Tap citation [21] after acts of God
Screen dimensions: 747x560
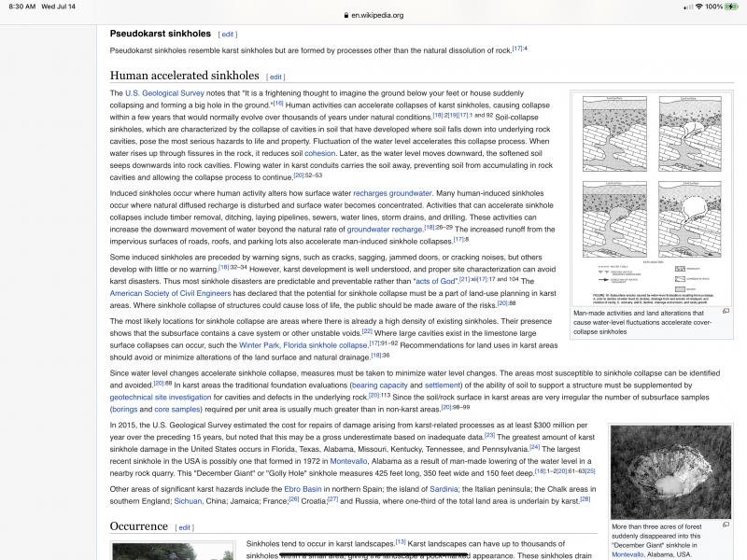[464, 278]
